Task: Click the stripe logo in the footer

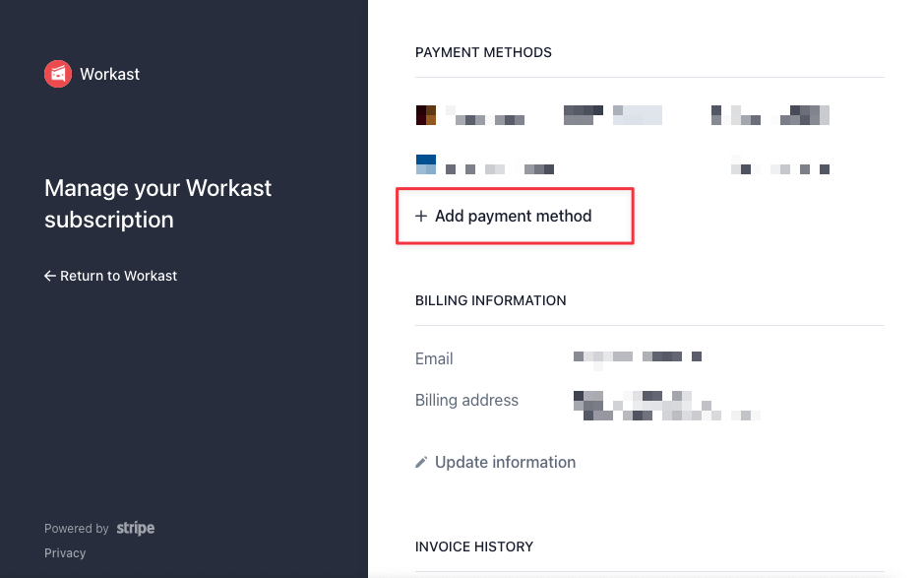Action: (x=136, y=528)
